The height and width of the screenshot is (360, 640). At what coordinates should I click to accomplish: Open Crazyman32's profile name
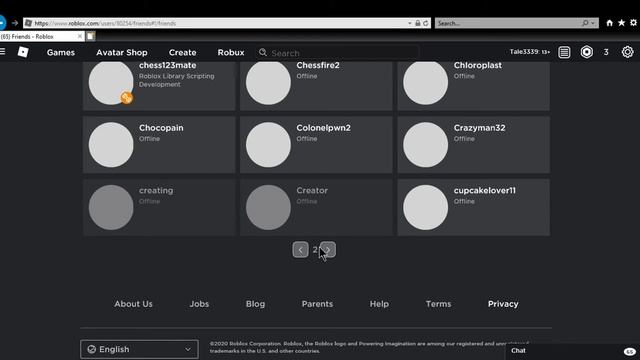click(479, 128)
